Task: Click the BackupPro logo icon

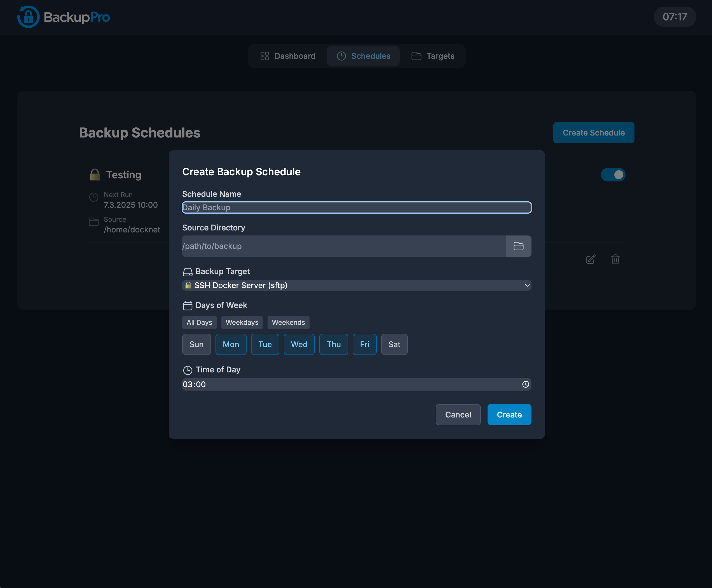Action: pos(29,17)
